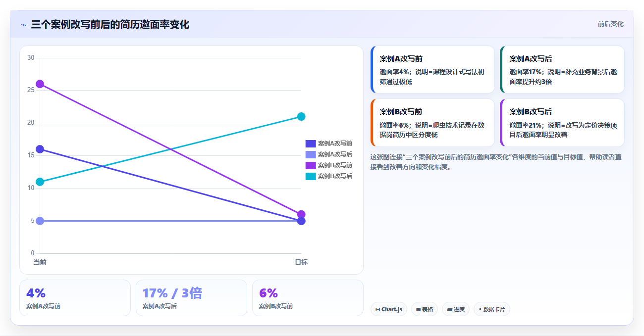Viewport: 644px width, 336px height.
Task: Click the chart title 三个案例改写前后的简历邀面率变化
Action: pyautogui.click(x=110, y=25)
